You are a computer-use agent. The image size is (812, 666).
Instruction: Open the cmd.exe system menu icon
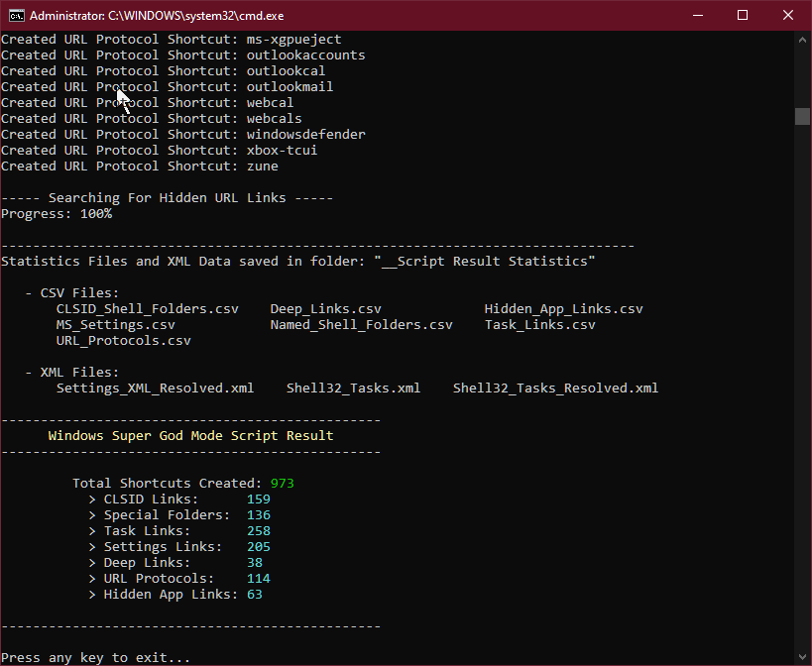pyautogui.click(x=16, y=16)
